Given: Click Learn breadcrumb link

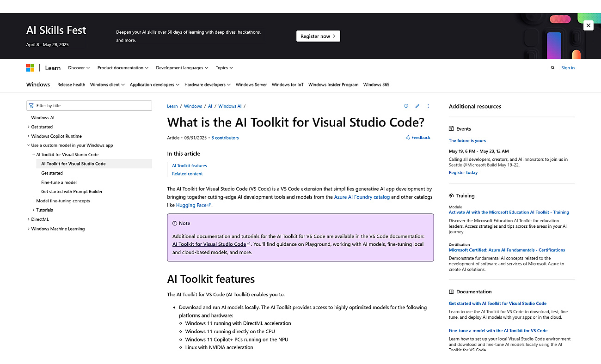Looking at the screenshot, I should pos(172,106).
